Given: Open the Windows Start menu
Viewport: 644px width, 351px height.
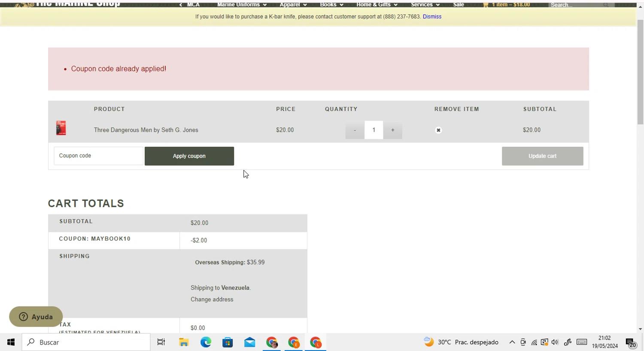Looking at the screenshot, I should coord(11,342).
